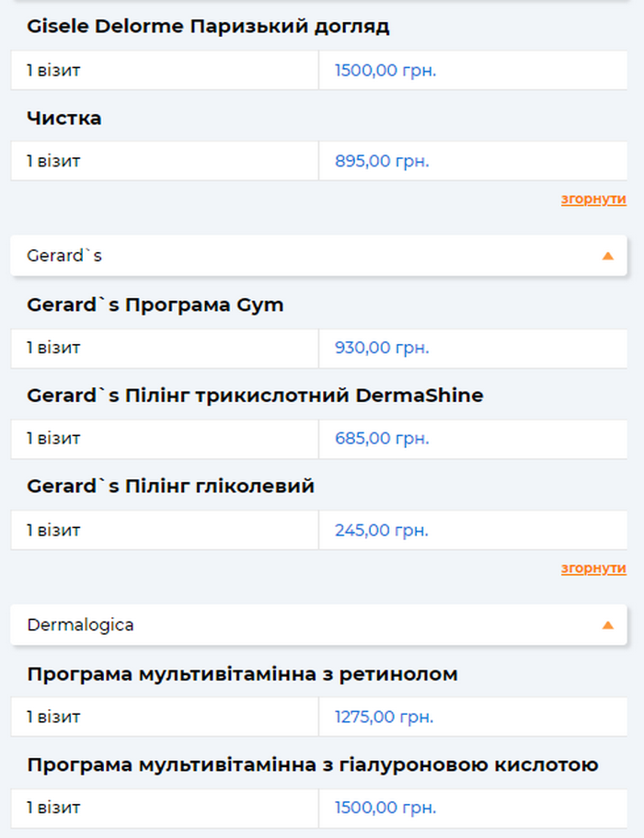Screen dimensions: 644x838
Task: Click '1 візит' cell under Gerard`s Програма Gym
Action: coord(53,348)
